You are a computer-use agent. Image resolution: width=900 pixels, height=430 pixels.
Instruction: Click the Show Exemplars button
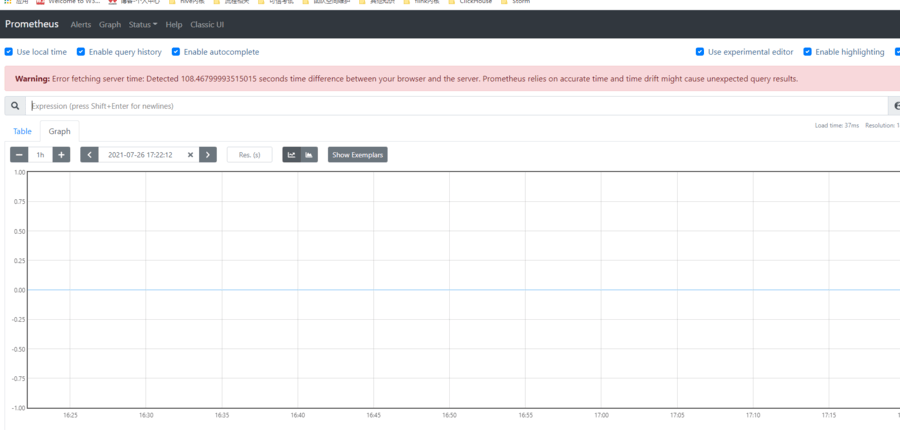(x=358, y=155)
